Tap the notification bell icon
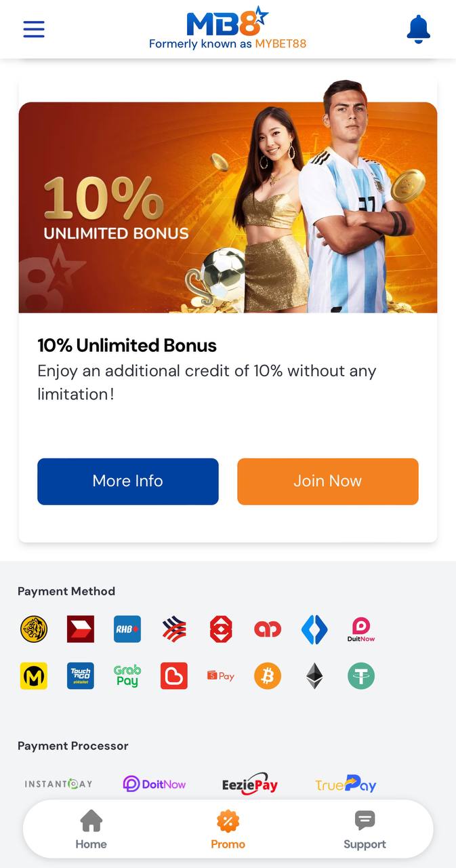Viewport: 456px width, 868px height. tap(418, 29)
